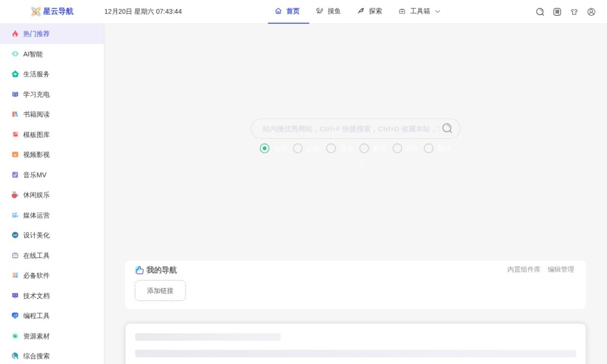The image size is (607, 364).
Task: Open the 内置组件库 link
Action: [x=523, y=269]
